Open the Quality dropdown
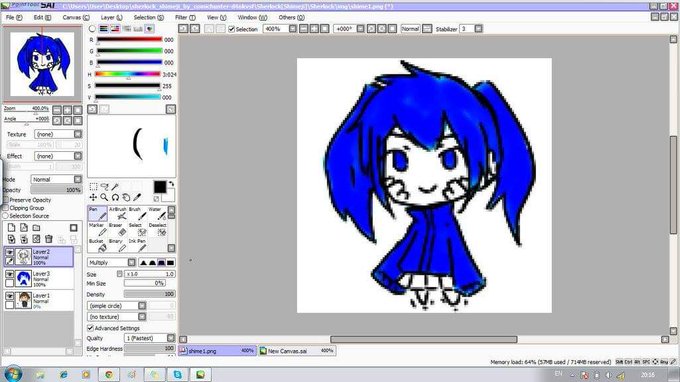 150,338
